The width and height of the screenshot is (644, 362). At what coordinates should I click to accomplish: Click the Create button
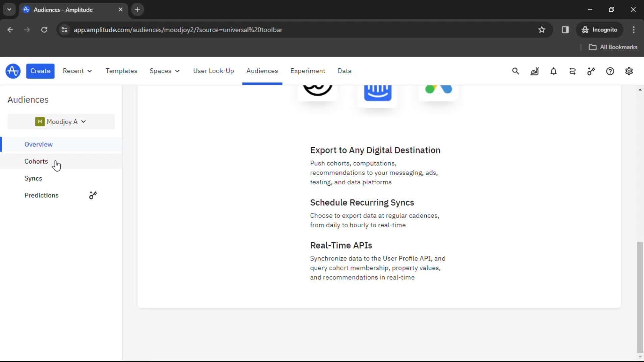[40, 71]
